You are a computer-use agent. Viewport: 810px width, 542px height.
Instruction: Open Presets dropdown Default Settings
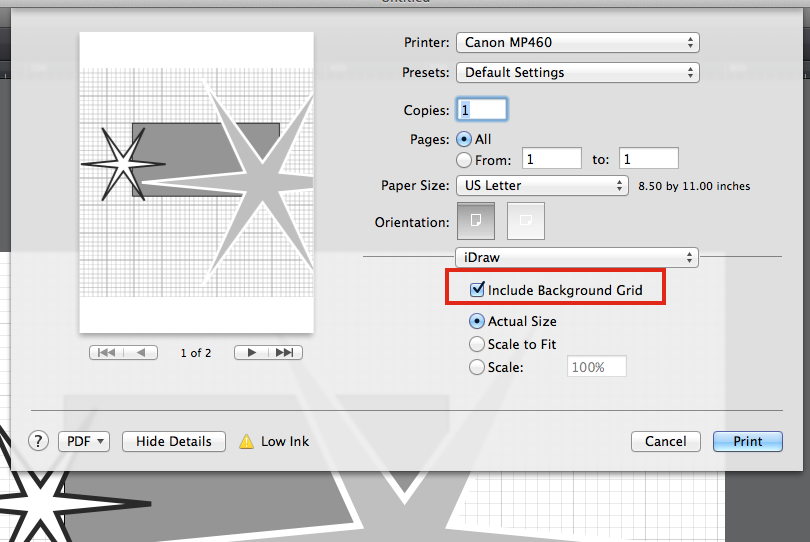point(578,72)
